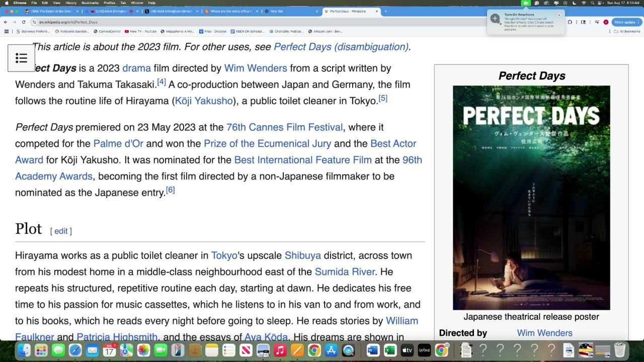The width and height of the screenshot is (644, 362).
Task: Open All Bookmarks folder
Action: point(627,31)
